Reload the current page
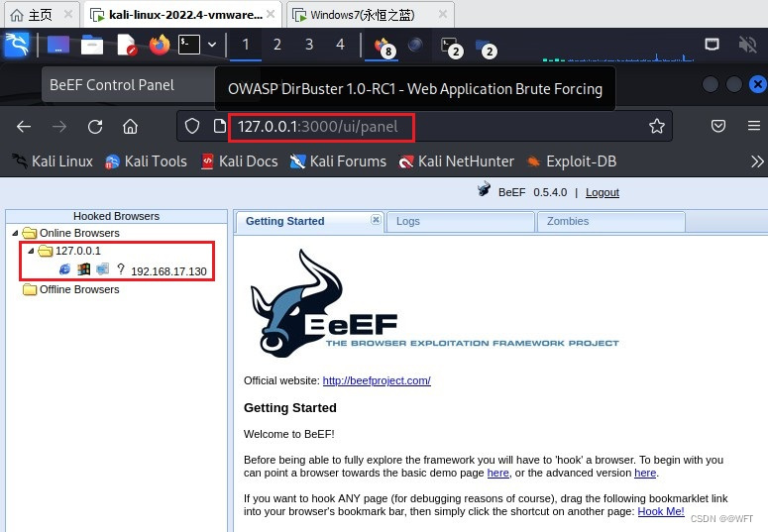The width and height of the screenshot is (768, 532). [95, 127]
